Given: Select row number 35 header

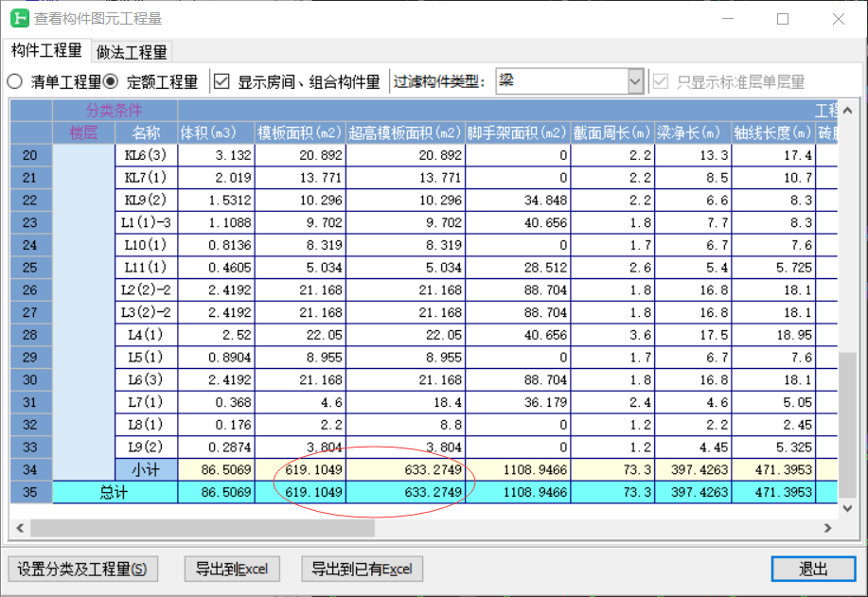Looking at the screenshot, I should point(30,492).
